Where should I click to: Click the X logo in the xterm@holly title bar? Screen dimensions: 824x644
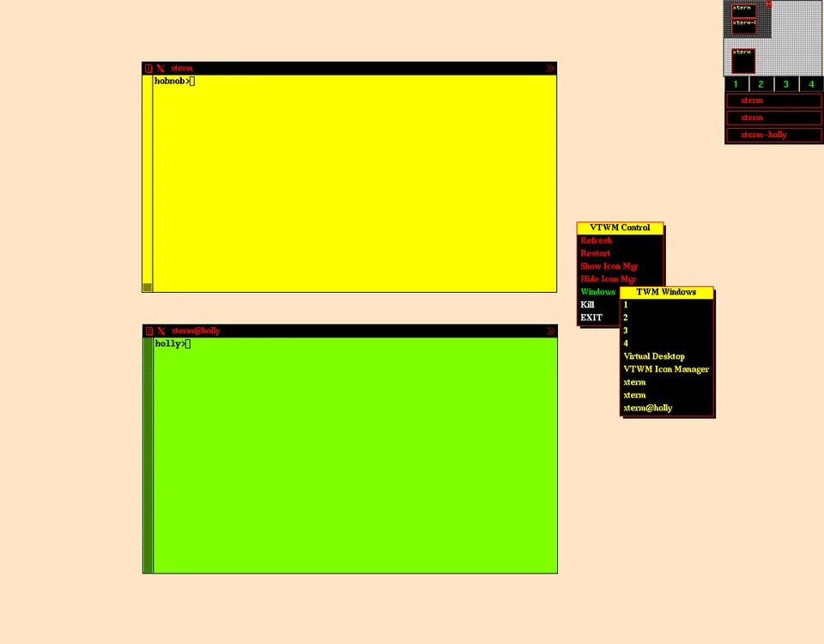(161, 331)
